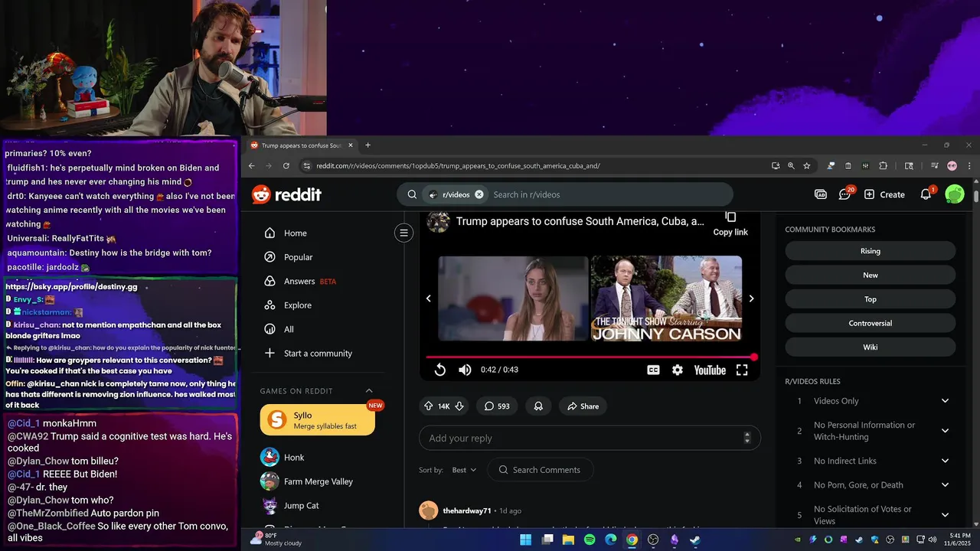This screenshot has height=551, width=980.
Task: Open the Reddit chat messages icon
Action: coord(845,194)
